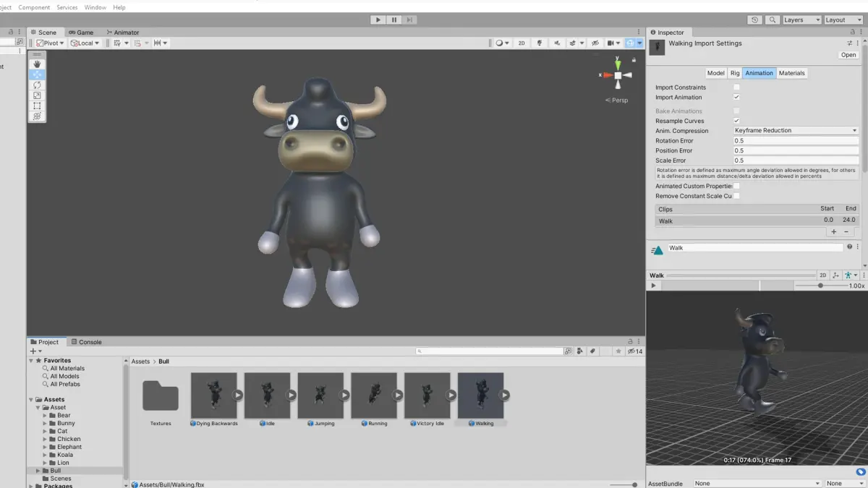Toggle scene visibility hidden-eye icon
The image size is (868, 488).
click(595, 43)
